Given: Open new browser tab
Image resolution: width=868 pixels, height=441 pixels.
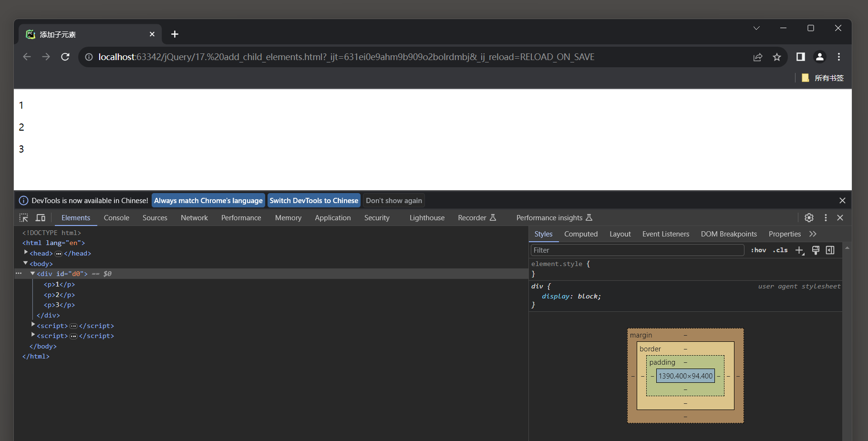Looking at the screenshot, I should 175,34.
